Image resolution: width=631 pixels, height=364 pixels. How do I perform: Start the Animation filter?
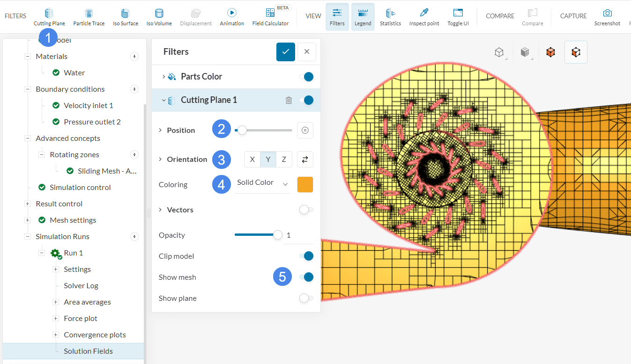232,17
